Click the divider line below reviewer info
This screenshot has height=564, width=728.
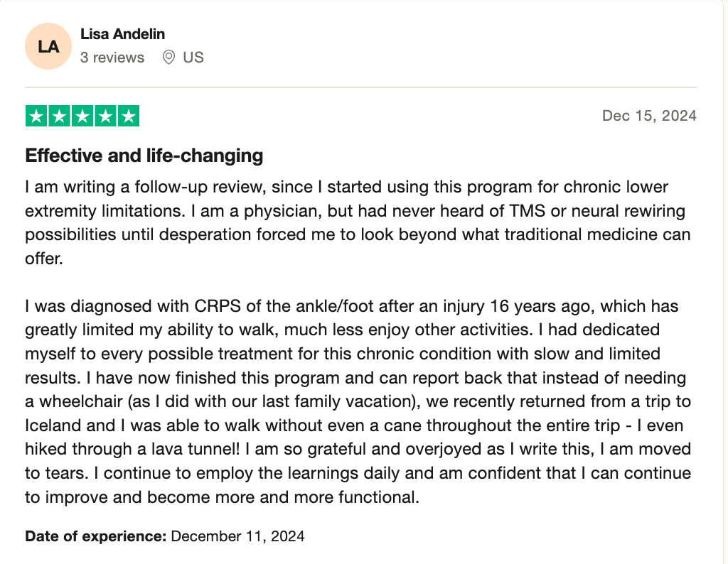tap(361, 87)
